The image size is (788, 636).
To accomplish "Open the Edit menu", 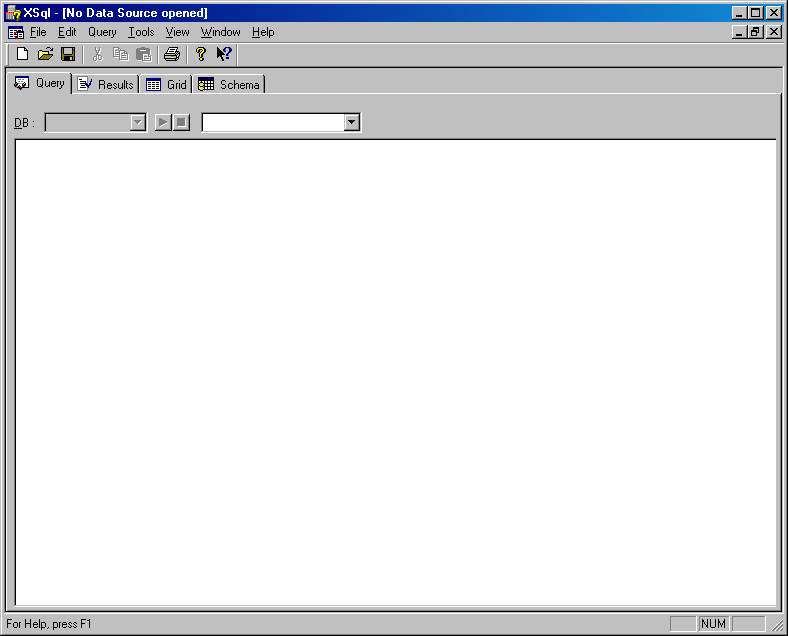I will click(67, 32).
